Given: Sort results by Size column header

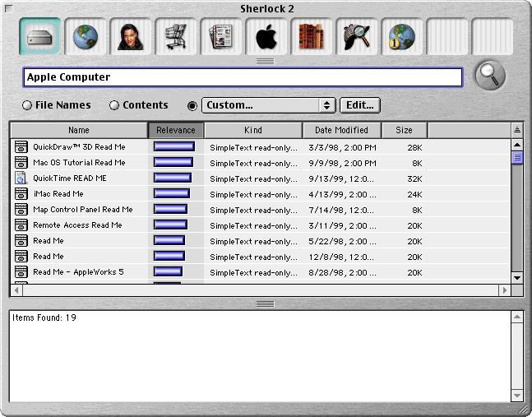Looking at the screenshot, I should (404, 130).
